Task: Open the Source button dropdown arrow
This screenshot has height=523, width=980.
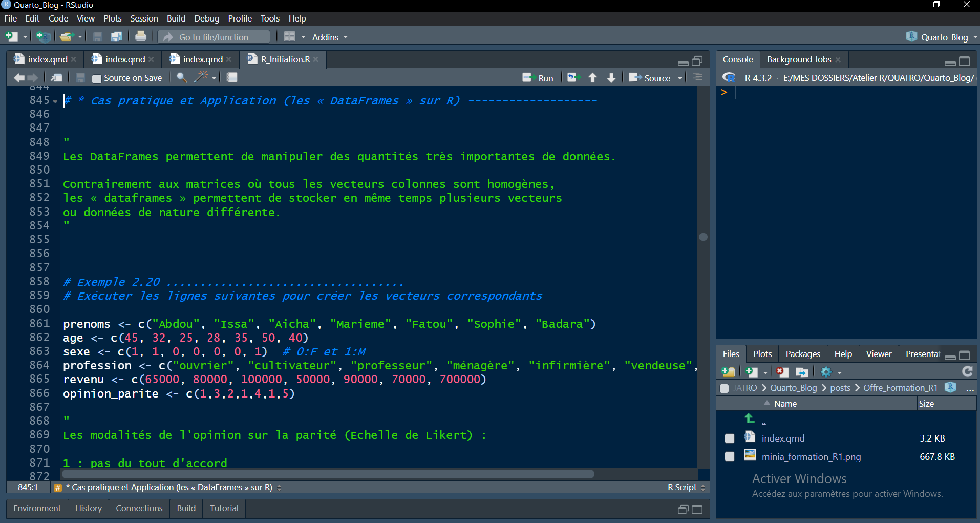Action: pyautogui.click(x=680, y=78)
